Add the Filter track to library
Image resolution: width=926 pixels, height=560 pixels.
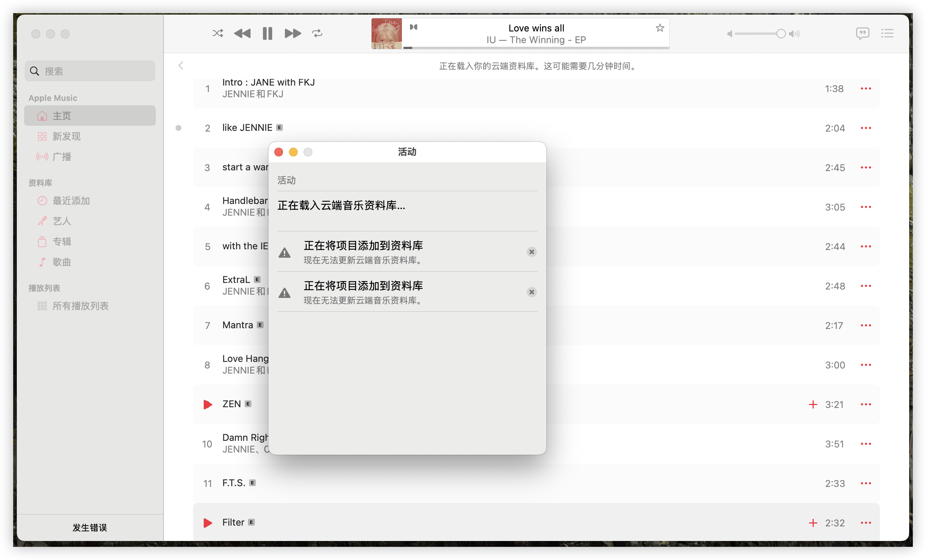pyautogui.click(x=813, y=523)
